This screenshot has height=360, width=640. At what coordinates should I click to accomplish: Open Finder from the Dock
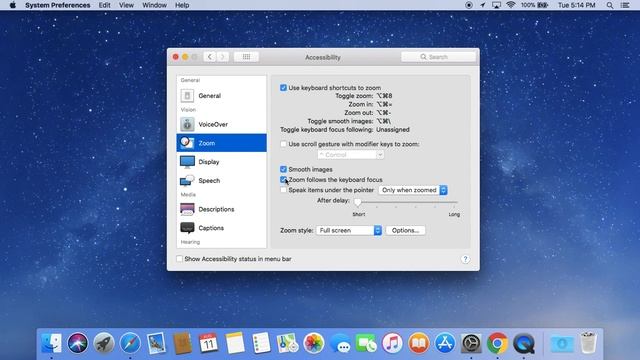click(x=51, y=343)
